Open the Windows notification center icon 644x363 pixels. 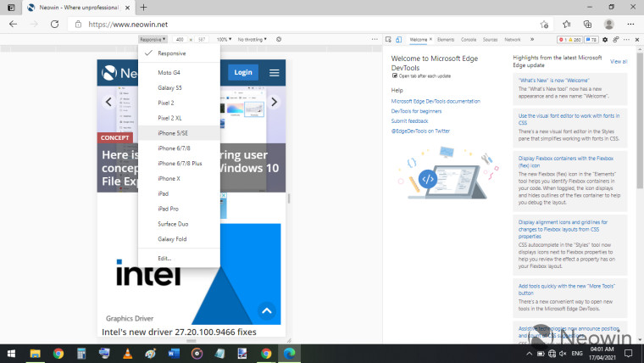tap(629, 354)
